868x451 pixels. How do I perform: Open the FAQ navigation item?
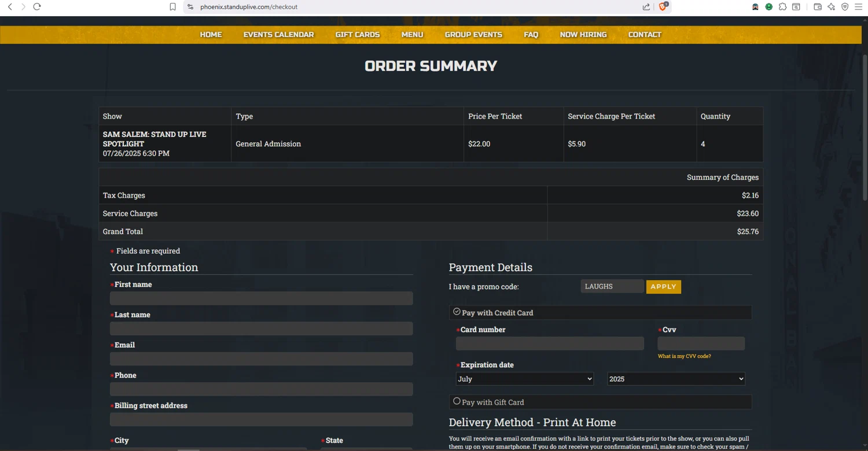(x=531, y=35)
